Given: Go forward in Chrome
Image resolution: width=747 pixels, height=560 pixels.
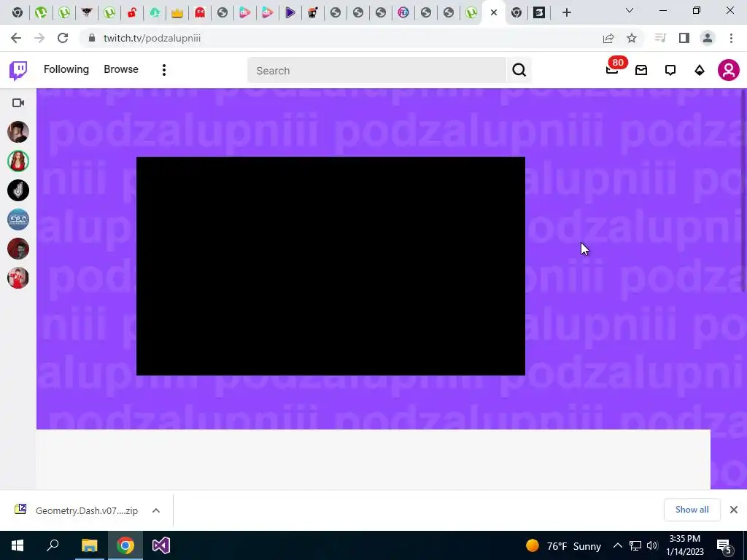Looking at the screenshot, I should [x=39, y=38].
